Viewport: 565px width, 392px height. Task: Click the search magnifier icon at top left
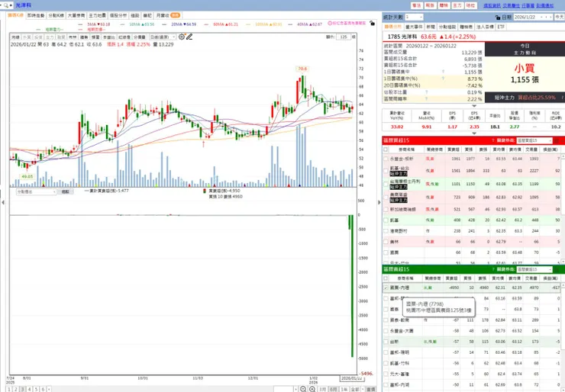point(6,5)
